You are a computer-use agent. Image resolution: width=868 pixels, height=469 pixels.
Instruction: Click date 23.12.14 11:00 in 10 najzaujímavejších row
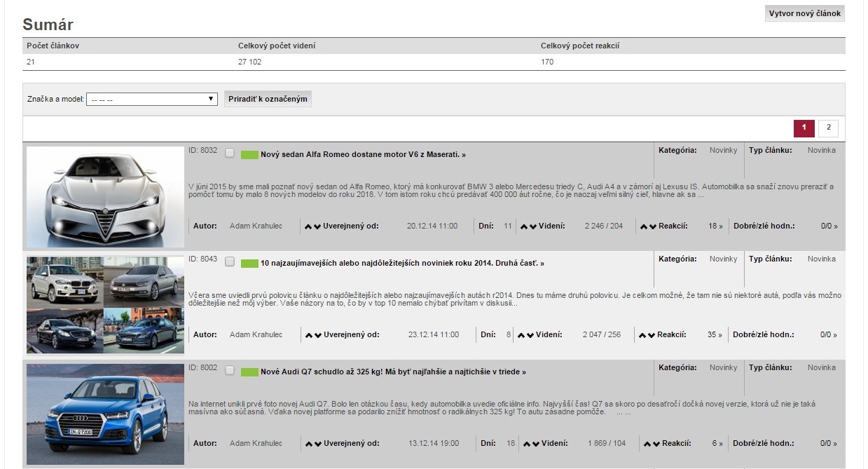[434, 335]
